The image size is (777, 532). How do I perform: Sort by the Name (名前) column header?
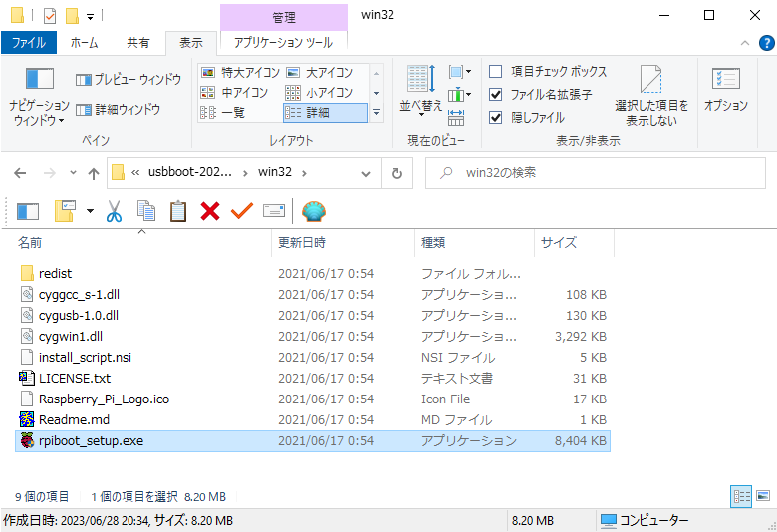coord(142,243)
